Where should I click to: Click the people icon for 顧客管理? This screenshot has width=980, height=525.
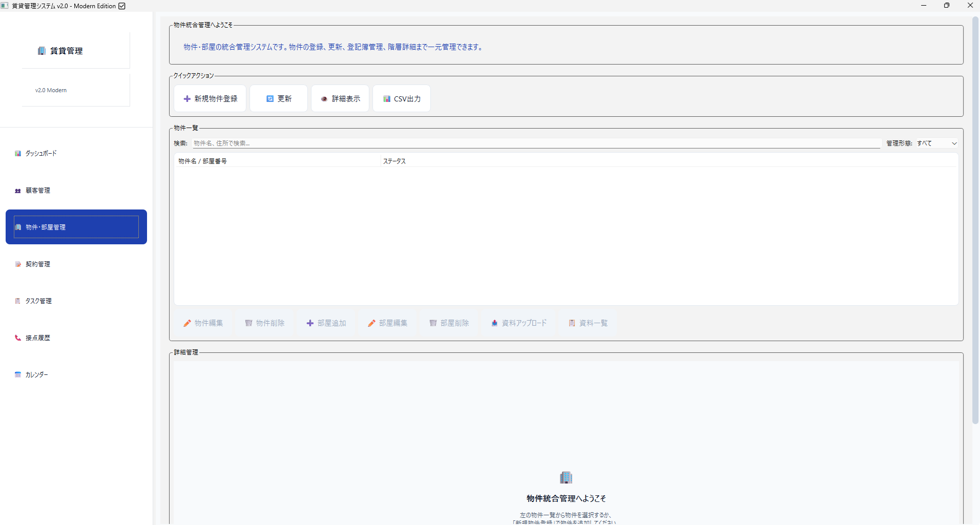tap(18, 191)
